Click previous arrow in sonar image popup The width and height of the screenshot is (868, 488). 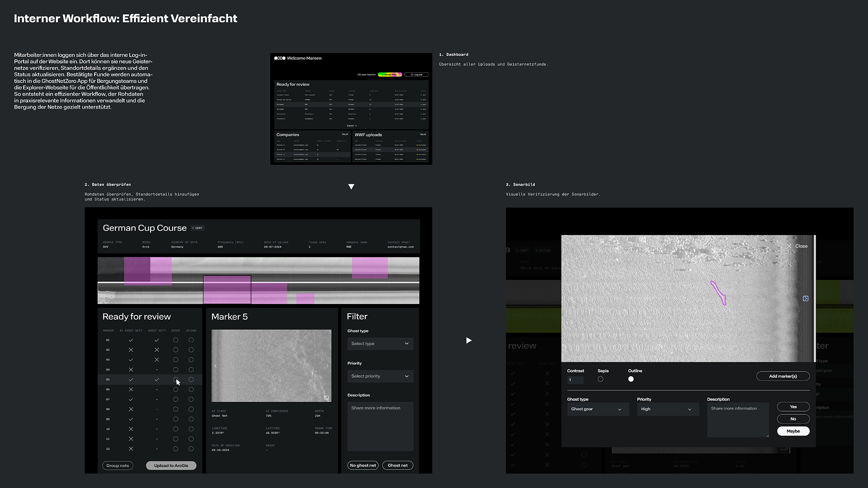pyautogui.click(x=571, y=299)
